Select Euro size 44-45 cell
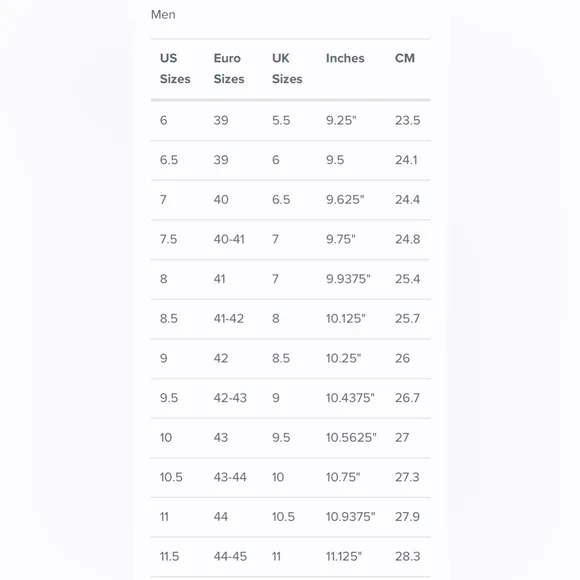This screenshot has height=580, width=580. 230,556
